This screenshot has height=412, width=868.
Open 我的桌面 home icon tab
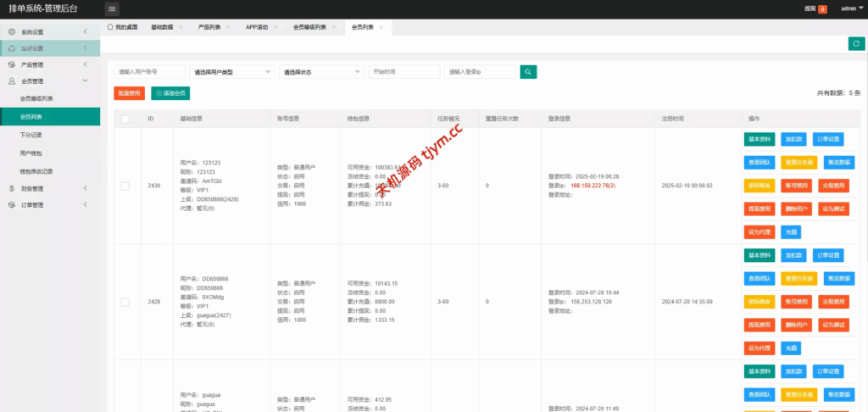coord(123,27)
